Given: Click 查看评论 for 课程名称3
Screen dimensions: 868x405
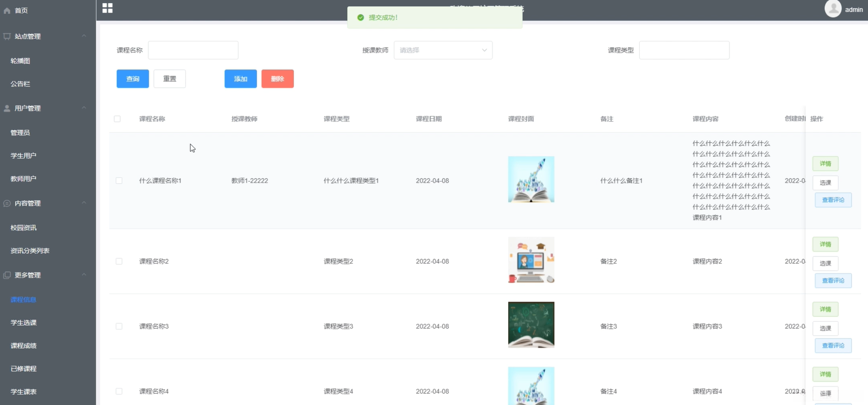Looking at the screenshot, I should click(x=833, y=345).
